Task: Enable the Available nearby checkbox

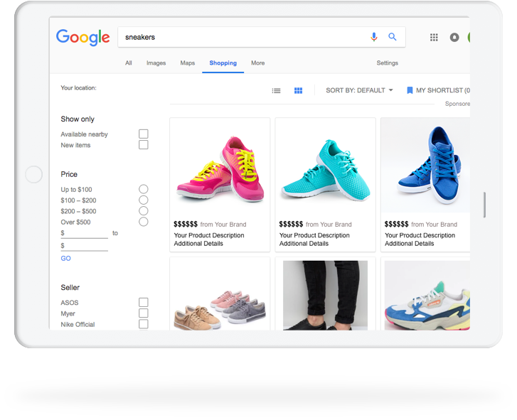Action: (144, 134)
